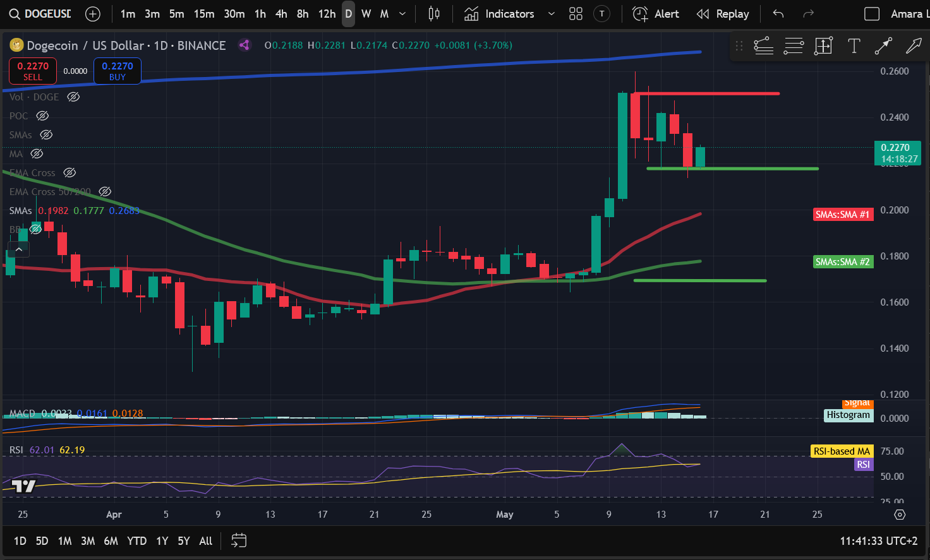Set date range to 6M
Screen dimensions: 930x560
coord(111,541)
